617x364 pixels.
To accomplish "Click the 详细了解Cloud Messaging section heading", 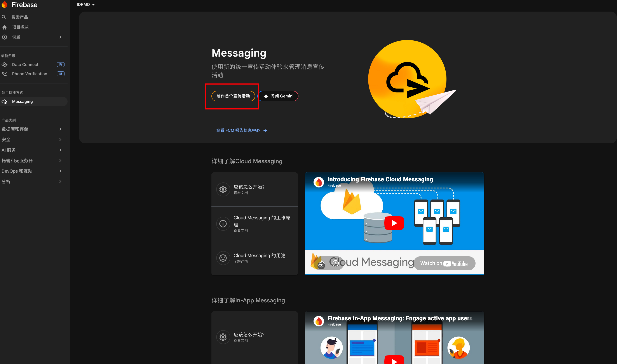I will tap(247, 161).
